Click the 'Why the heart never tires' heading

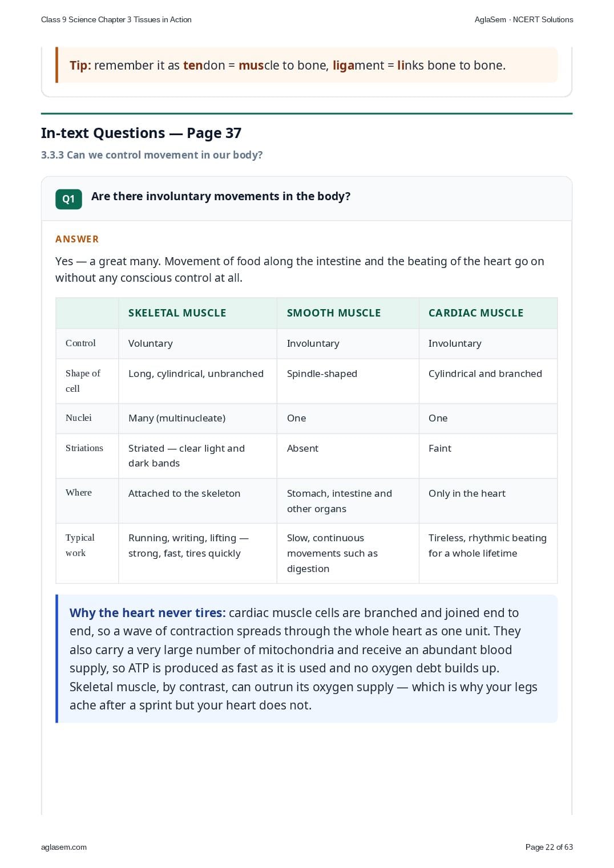148,613
